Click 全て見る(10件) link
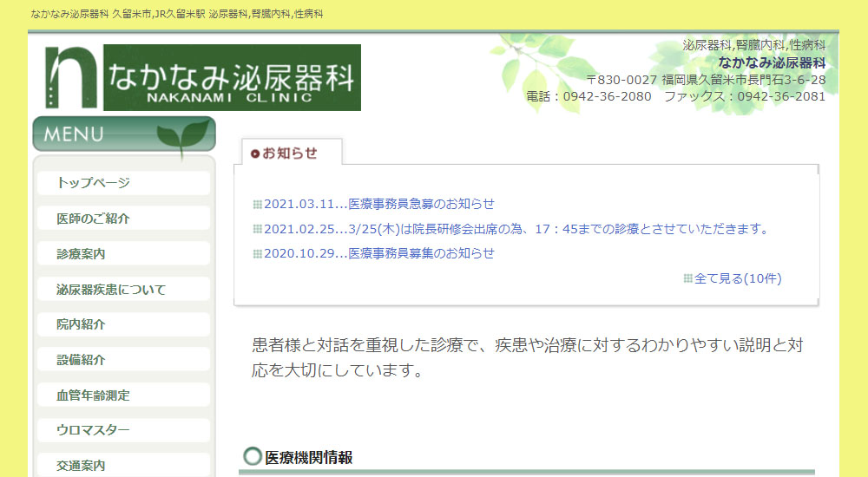This screenshot has width=868, height=477. [738, 278]
